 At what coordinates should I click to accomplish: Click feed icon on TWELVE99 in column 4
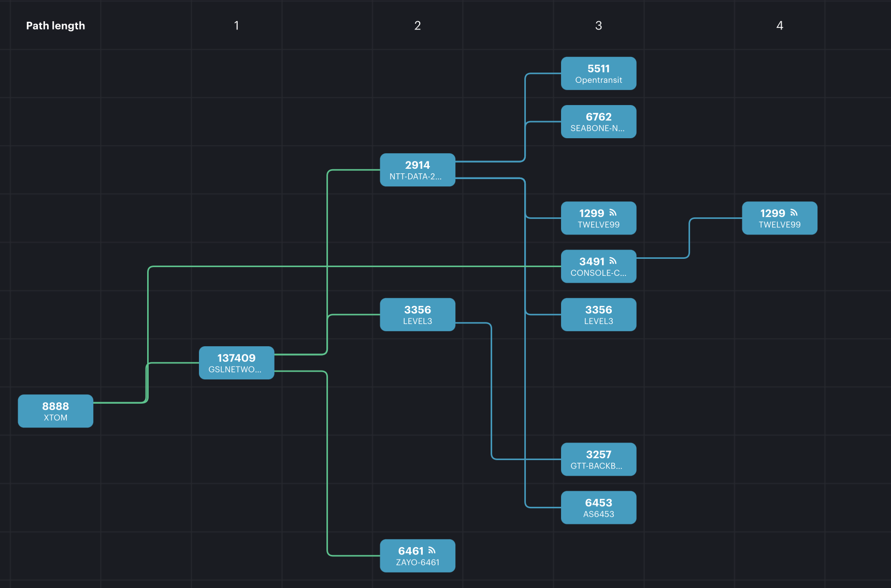pyautogui.click(x=794, y=213)
